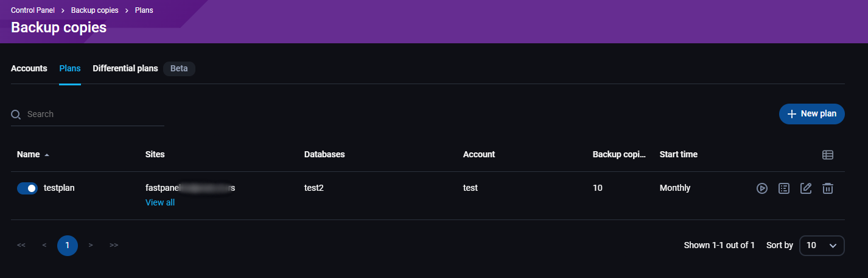The height and width of the screenshot is (278, 868).
Task: Select the Plans tab
Action: (x=70, y=68)
